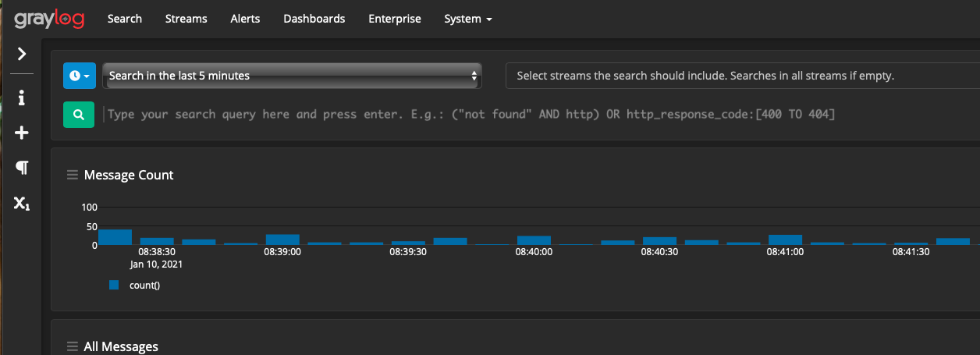
Task: Click the histogram bar at 08:40:00
Action: point(534,240)
